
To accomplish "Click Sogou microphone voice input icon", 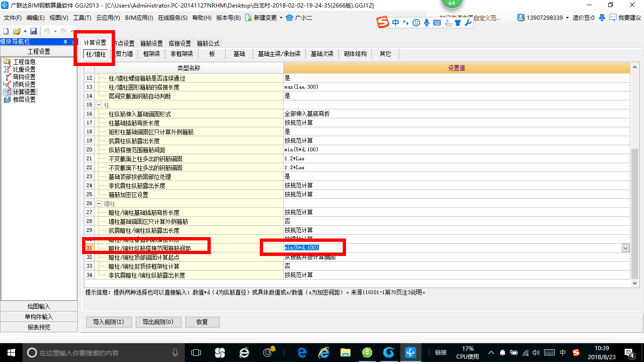I will click(427, 23).
